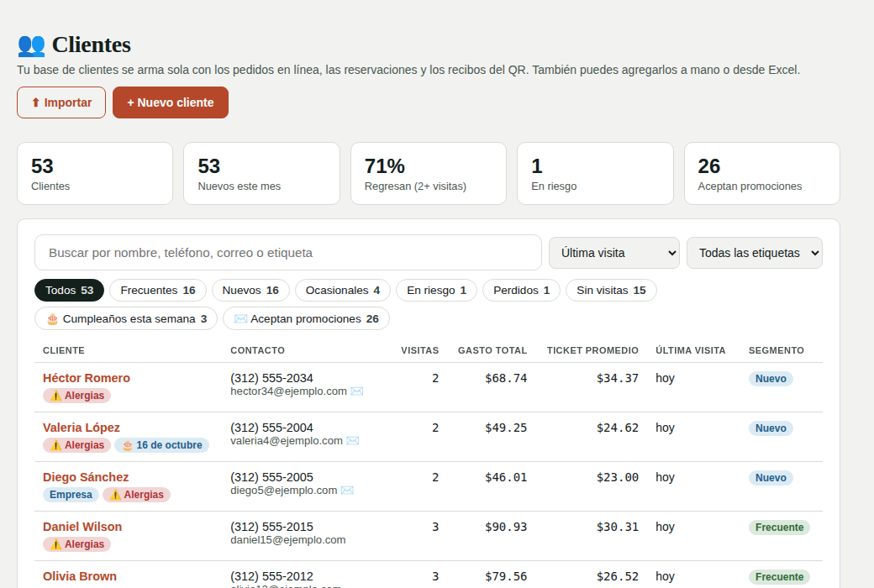Screen dimensions: 874x588
Task: Click the $26.52 average ticket value
Action: tap(617, 577)
